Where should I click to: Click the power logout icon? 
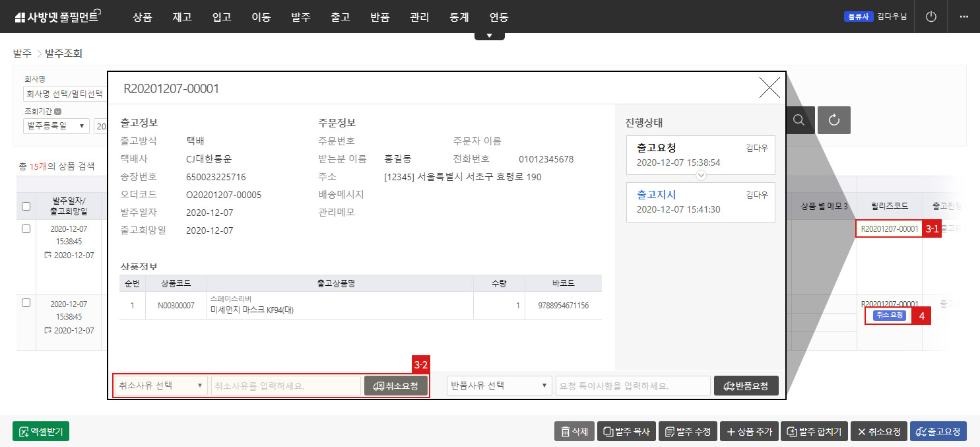click(931, 17)
